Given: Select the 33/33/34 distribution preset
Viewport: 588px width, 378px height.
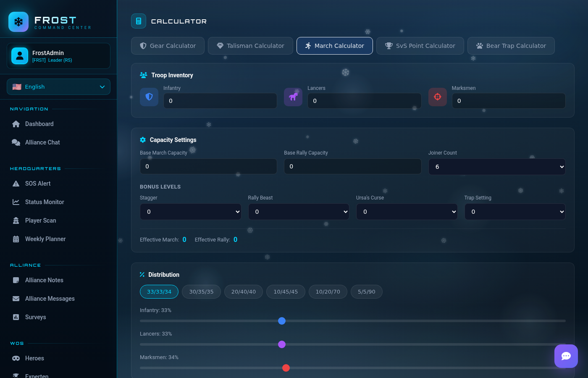Looking at the screenshot, I should (159, 291).
